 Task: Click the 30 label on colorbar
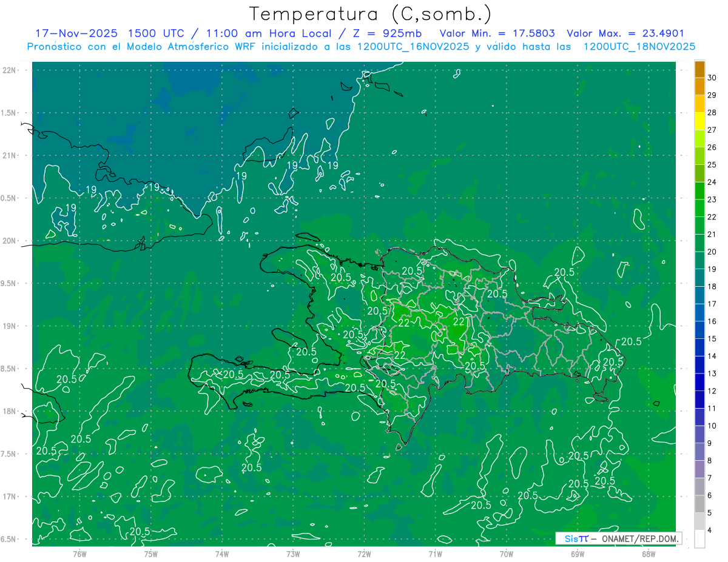tap(712, 78)
